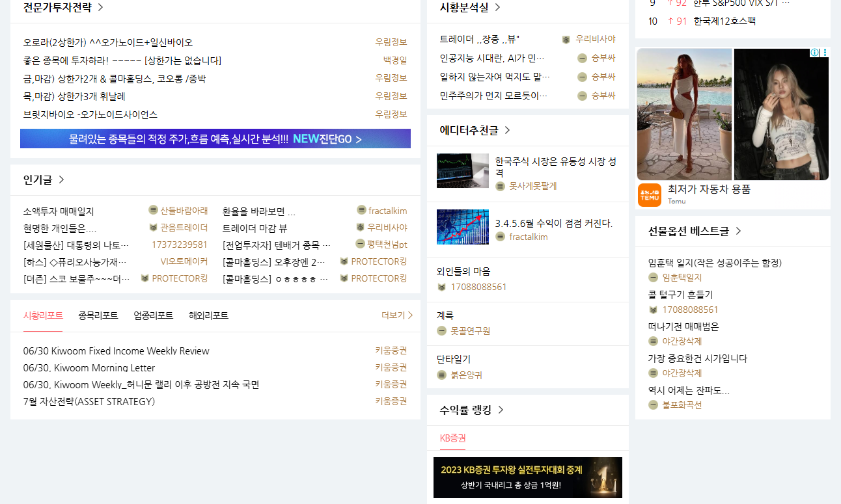Open 금,마감) 상한가2개 & 콜마홀딩스 post
Screen dimensions: 841x504
pos(115,79)
